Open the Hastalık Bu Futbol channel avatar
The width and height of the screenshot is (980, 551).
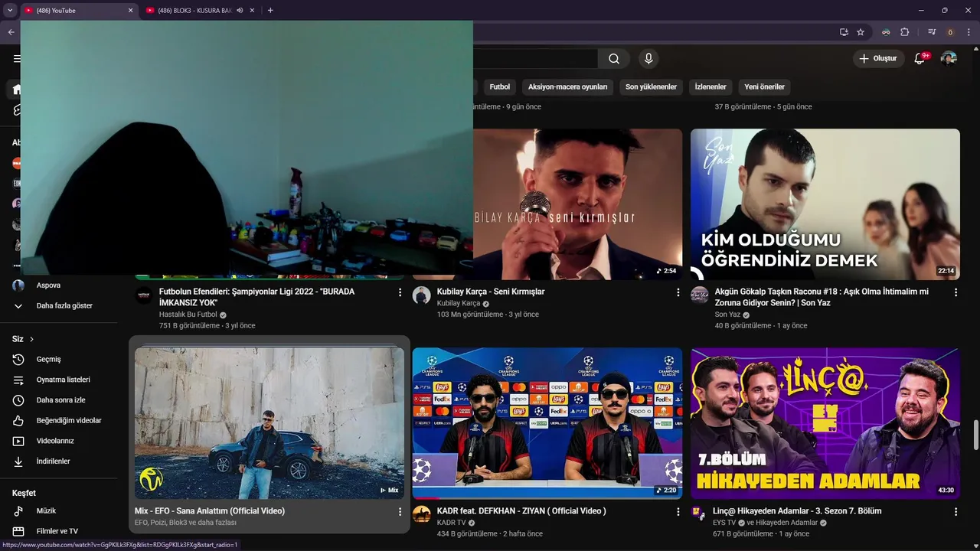click(x=144, y=295)
